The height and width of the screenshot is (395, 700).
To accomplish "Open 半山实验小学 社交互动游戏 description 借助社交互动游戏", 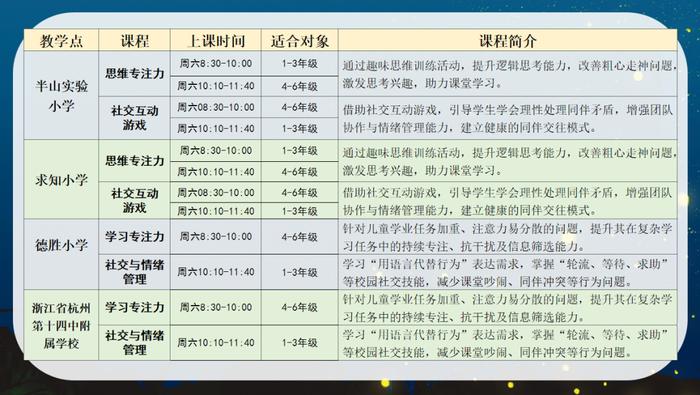I will (x=508, y=118).
